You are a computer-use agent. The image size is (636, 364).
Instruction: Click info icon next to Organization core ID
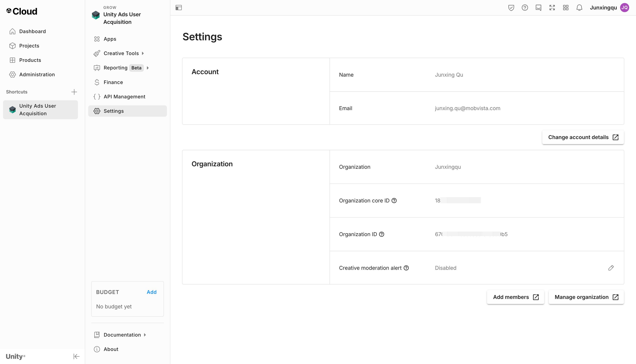(394, 201)
